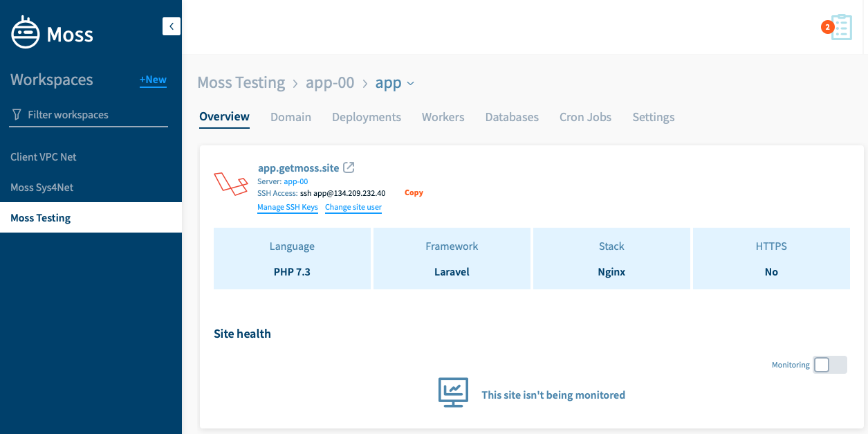This screenshot has width=868, height=434.
Task: Copy the SSH access command
Action: (414, 193)
